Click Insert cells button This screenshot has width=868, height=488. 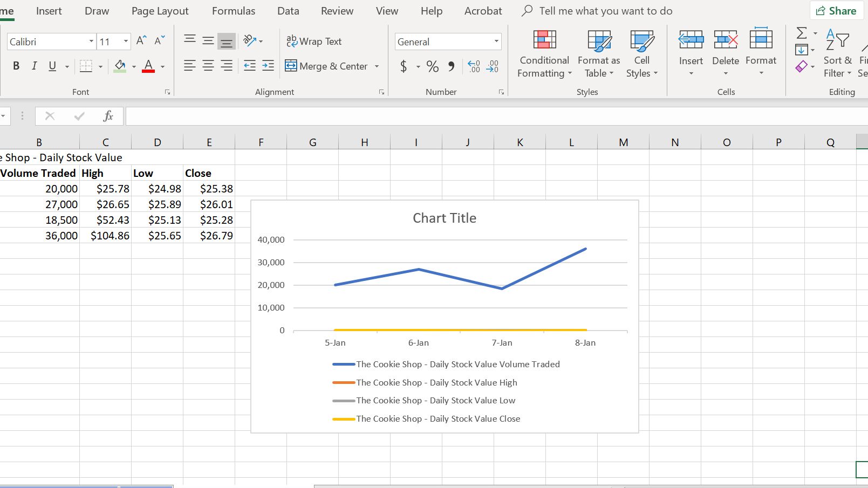691,52
